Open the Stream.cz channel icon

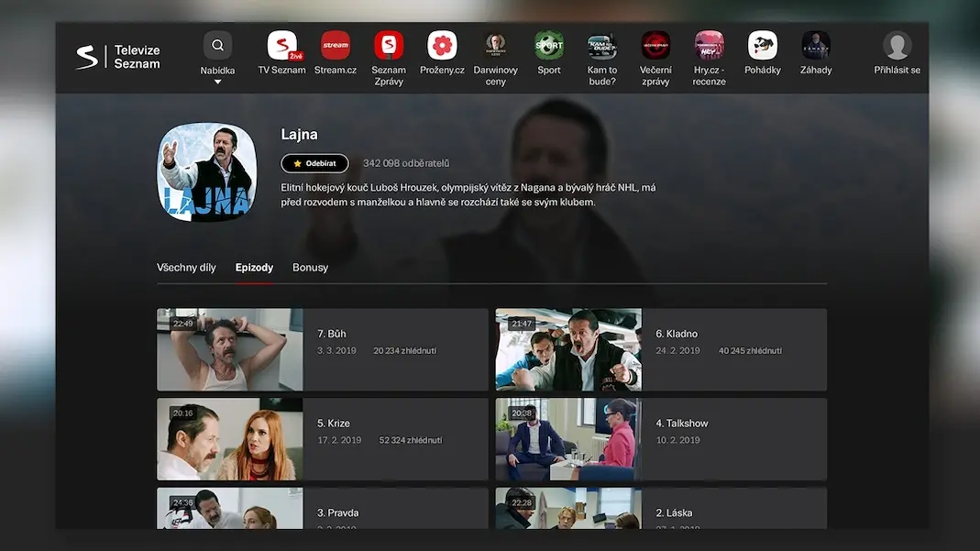[336, 45]
